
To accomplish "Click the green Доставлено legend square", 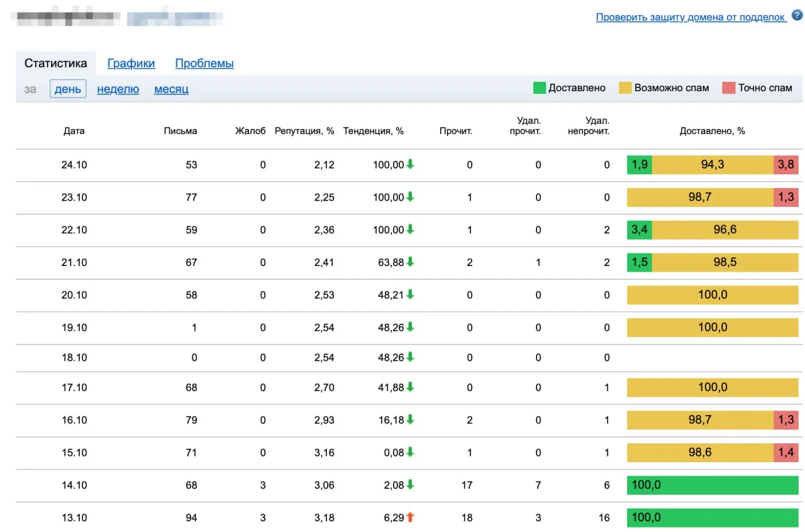I will [x=539, y=88].
